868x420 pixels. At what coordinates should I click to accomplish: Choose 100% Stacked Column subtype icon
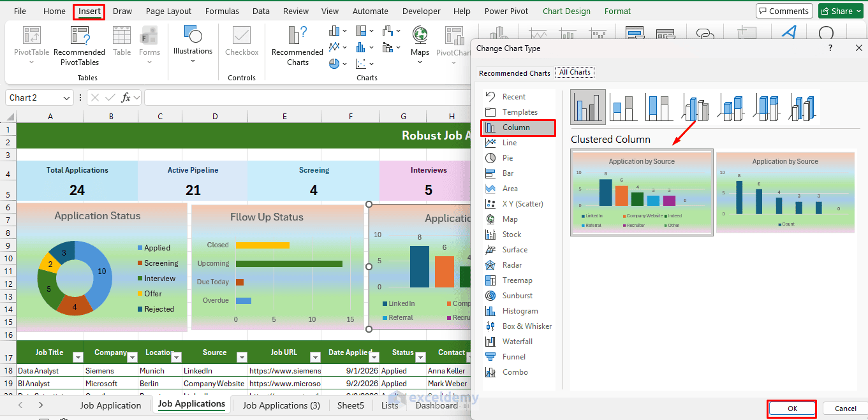pos(659,106)
